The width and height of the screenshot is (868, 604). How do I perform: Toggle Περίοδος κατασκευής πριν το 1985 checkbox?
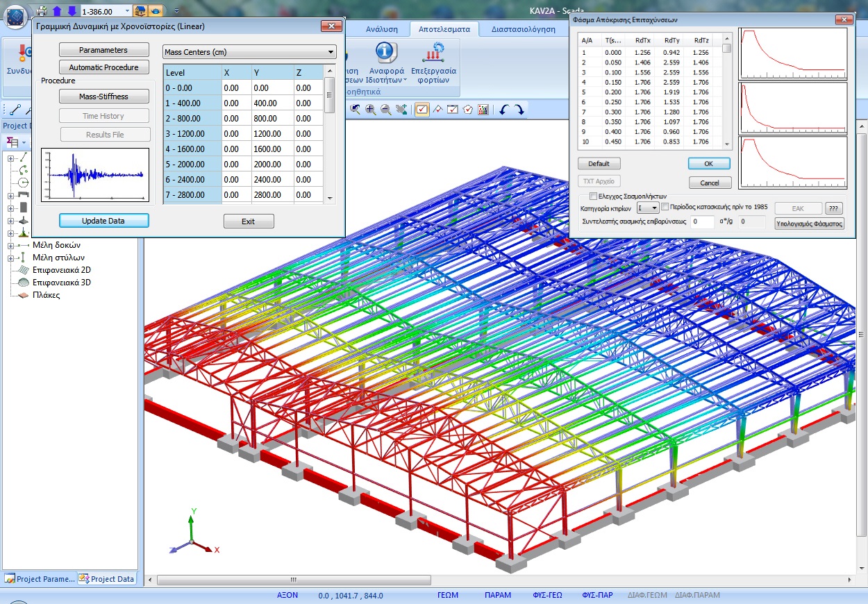665,207
